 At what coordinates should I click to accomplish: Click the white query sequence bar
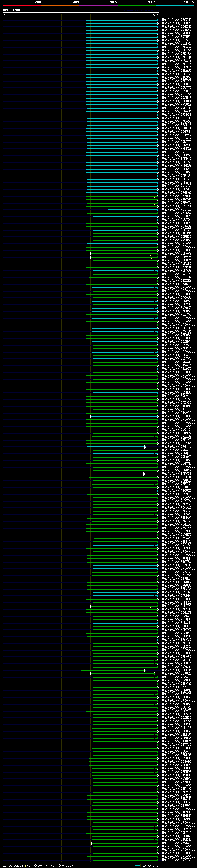pyautogui.click(x=81, y=12)
